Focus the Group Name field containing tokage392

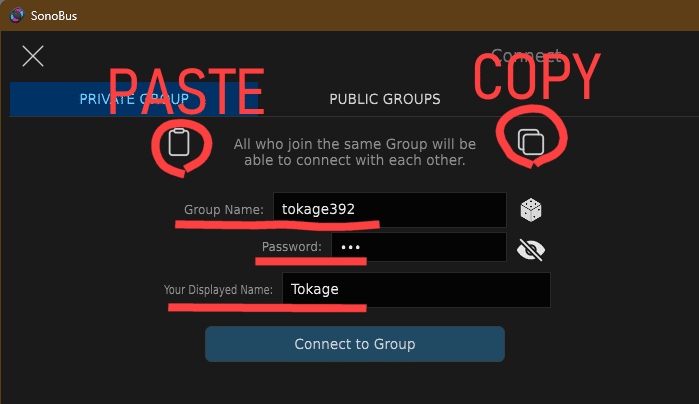point(390,210)
